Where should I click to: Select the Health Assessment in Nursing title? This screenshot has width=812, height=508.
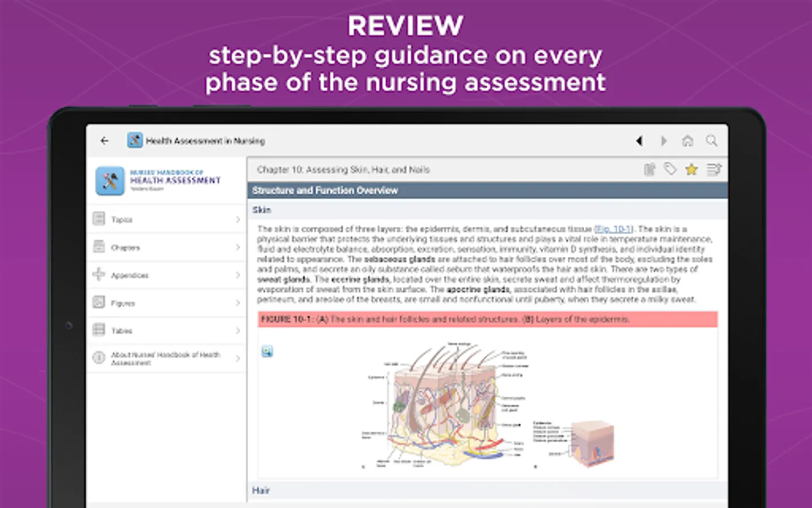point(205,141)
